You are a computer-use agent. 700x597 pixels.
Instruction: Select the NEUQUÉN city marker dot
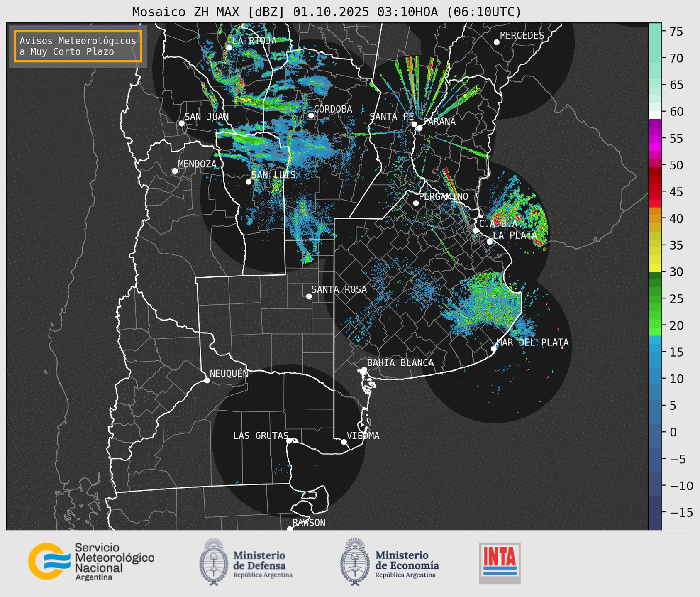(207, 380)
